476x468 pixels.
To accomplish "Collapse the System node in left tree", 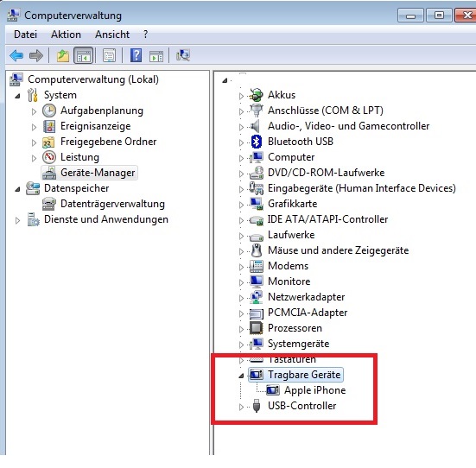I will click(17, 96).
